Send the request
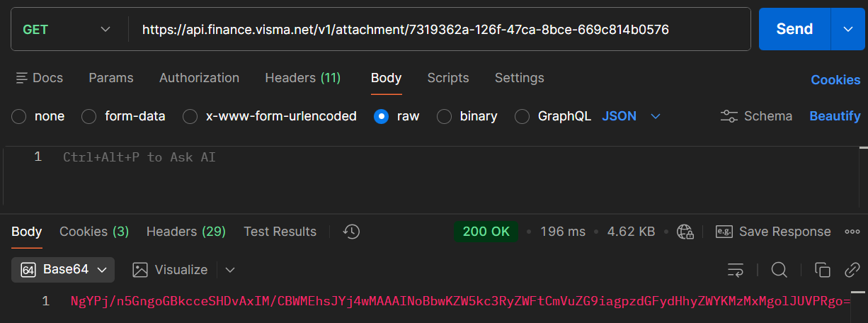Screen dimensions: 868x323 (x=794, y=29)
